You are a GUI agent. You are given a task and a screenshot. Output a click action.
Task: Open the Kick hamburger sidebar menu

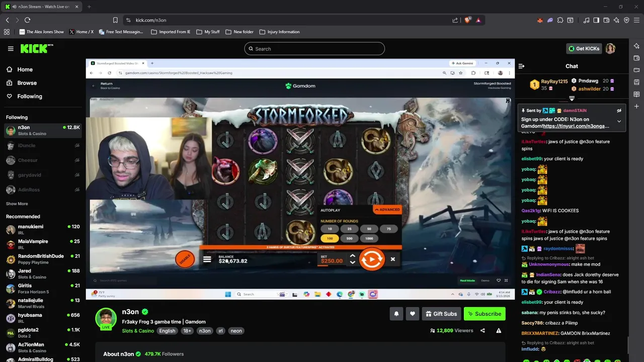click(11, 49)
